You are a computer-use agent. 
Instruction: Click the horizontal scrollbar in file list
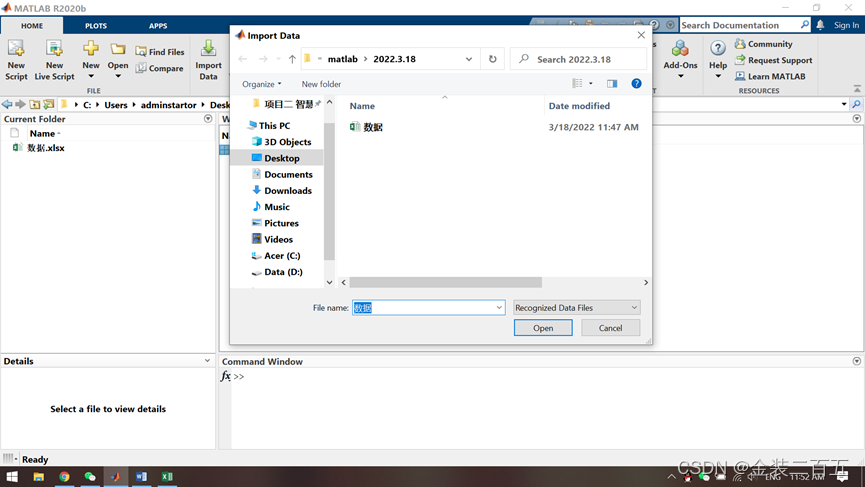(x=446, y=282)
